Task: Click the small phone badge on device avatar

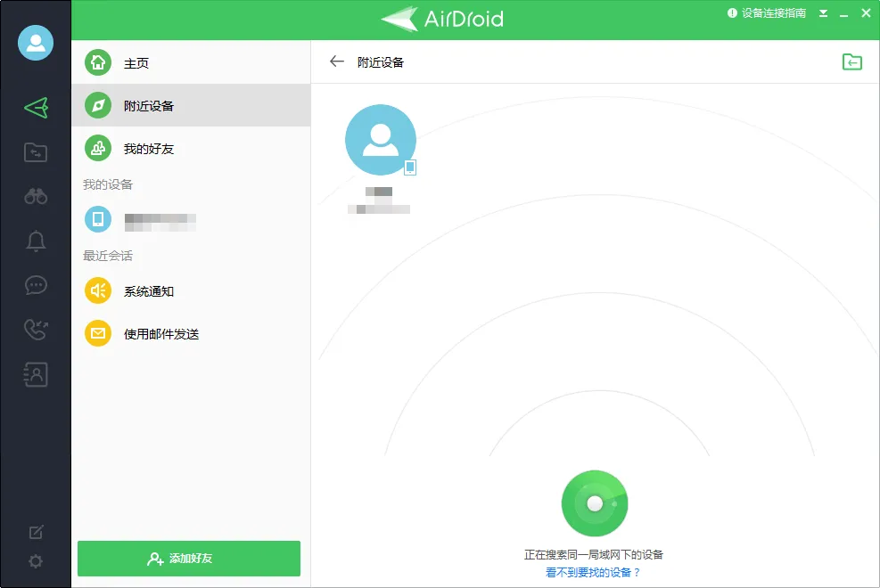Action: [410, 167]
